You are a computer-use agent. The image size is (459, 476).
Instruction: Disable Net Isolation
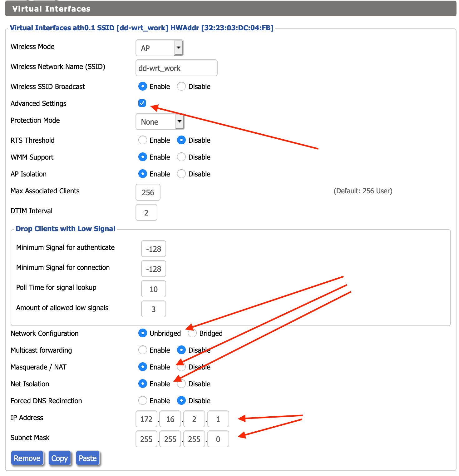(x=181, y=384)
